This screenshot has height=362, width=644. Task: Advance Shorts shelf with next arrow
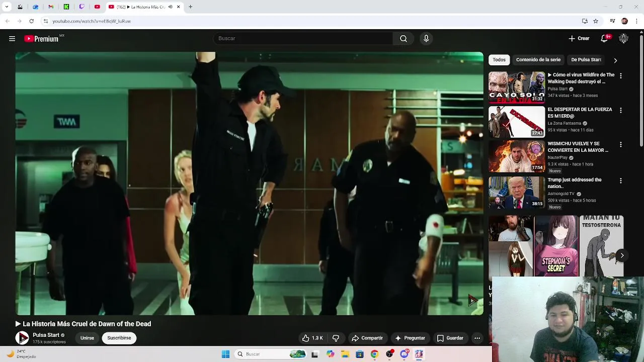point(622,255)
